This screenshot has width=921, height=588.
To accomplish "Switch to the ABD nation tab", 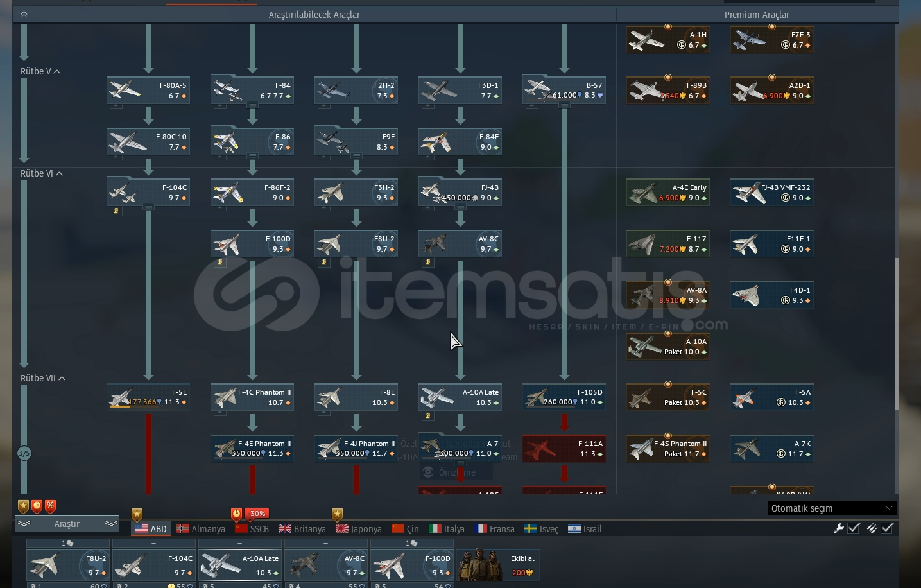I will pos(151,529).
